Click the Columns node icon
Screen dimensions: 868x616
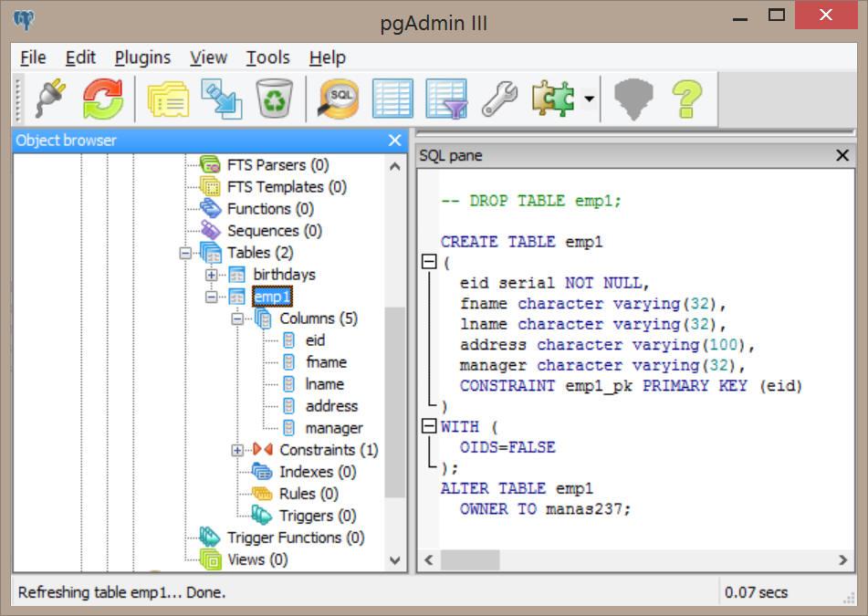[x=263, y=318]
